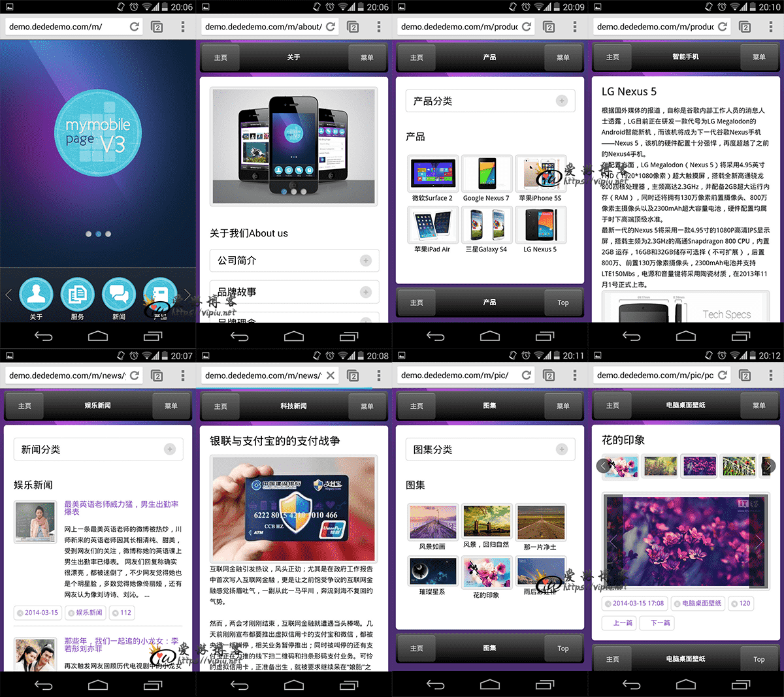
Task: Tap the 关于 circle icon on home screen
Action: click(x=36, y=294)
